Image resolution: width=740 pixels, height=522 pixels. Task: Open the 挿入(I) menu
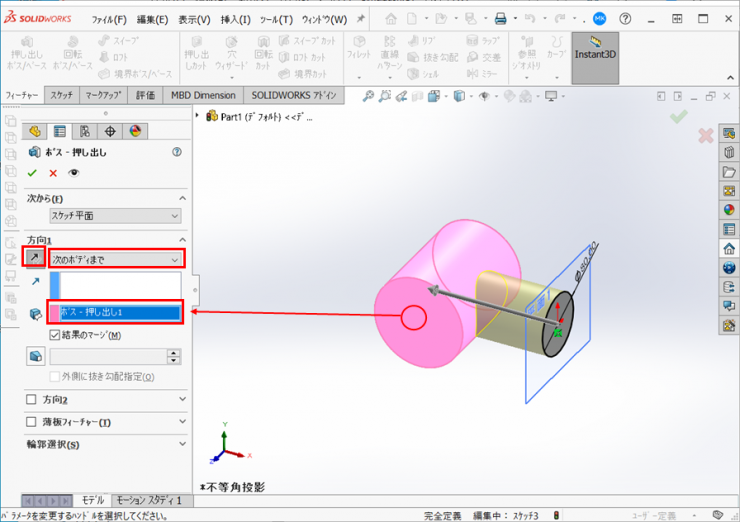click(x=236, y=19)
